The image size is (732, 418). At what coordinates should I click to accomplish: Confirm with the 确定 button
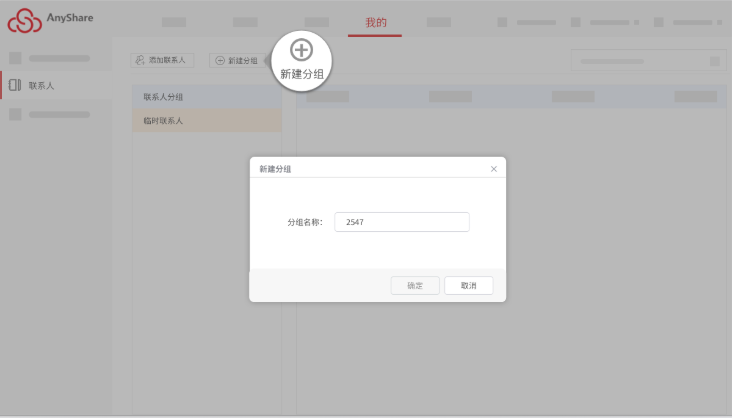coord(415,286)
